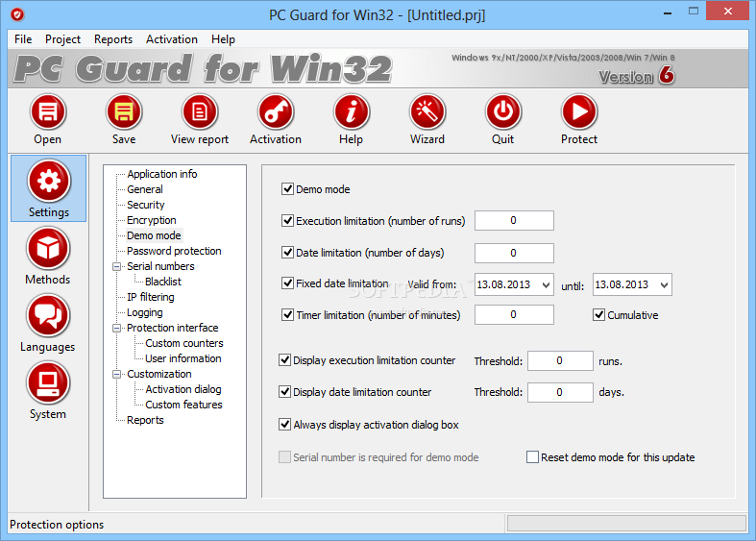756x541 pixels.
Task: Click the Protect play icon
Action: point(579,111)
